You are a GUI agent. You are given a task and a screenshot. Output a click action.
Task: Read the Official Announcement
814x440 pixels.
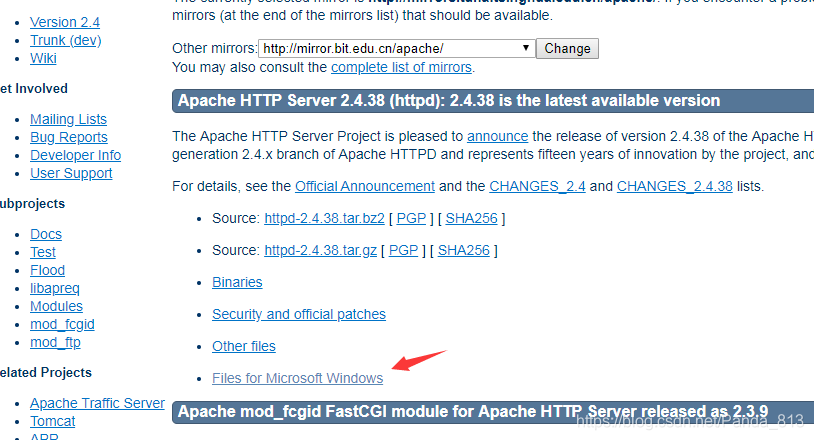coord(365,186)
